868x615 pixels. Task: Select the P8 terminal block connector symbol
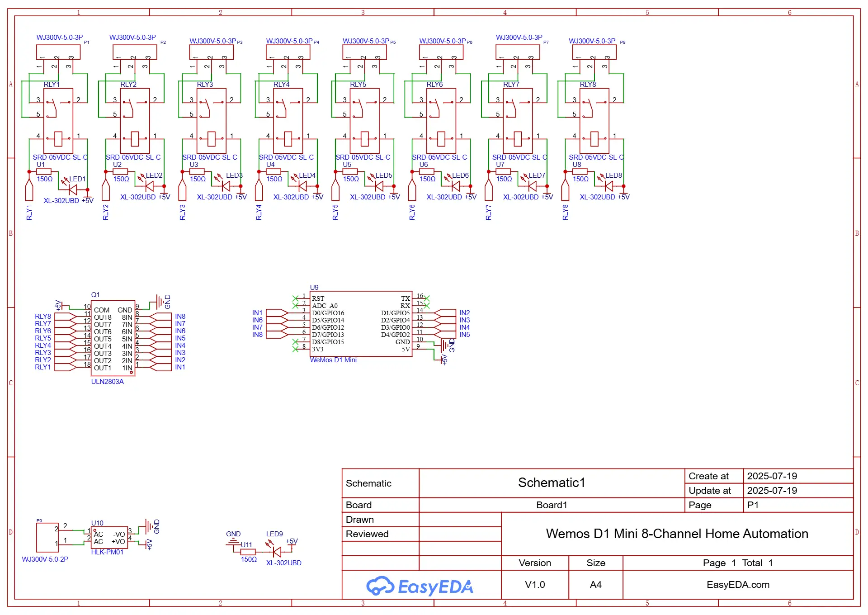click(x=594, y=52)
